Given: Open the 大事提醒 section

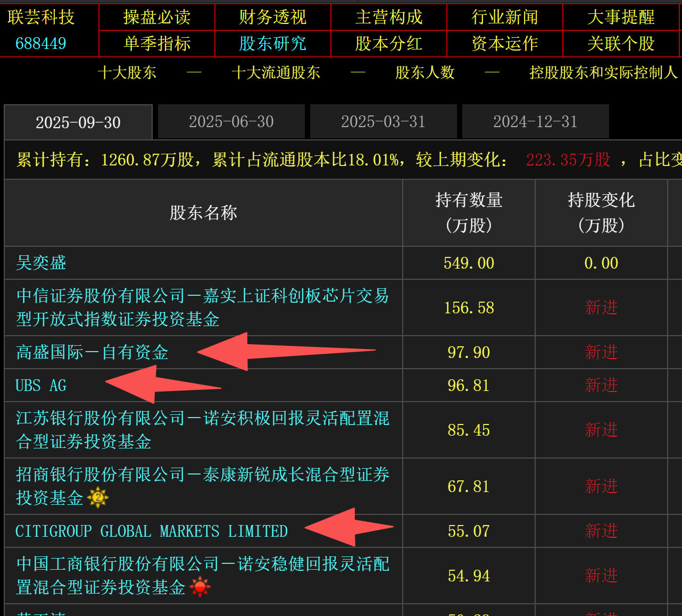Looking at the screenshot, I should click(x=621, y=17).
